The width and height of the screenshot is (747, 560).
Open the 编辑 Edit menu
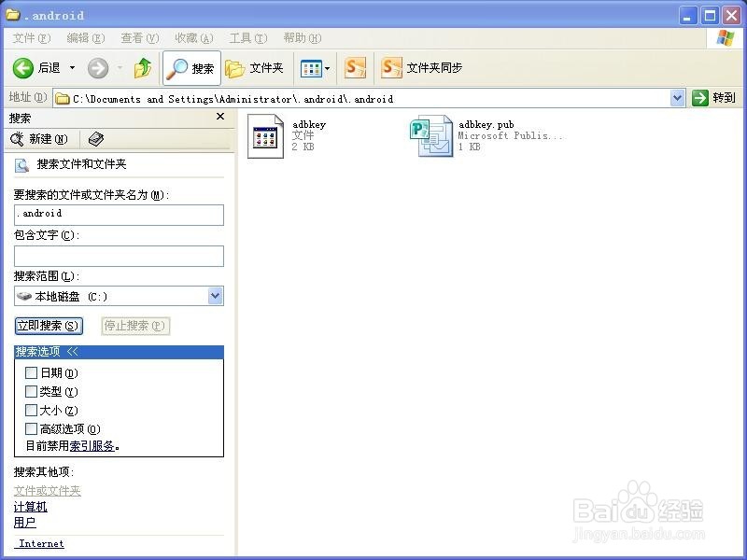[x=85, y=38]
